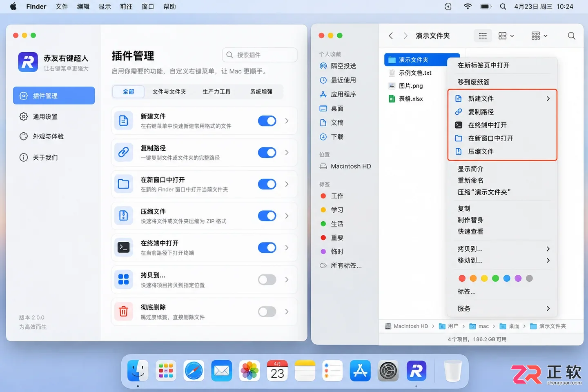Switch to the 文件与文件夹 tab
Image resolution: width=588 pixels, height=392 pixels.
[169, 92]
